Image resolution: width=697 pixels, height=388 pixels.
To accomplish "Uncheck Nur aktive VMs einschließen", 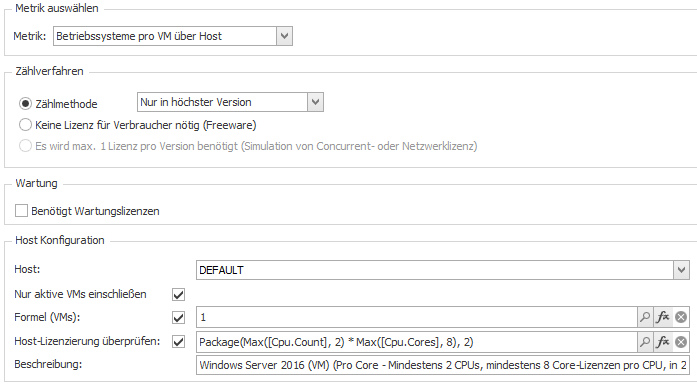I will pyautogui.click(x=178, y=294).
